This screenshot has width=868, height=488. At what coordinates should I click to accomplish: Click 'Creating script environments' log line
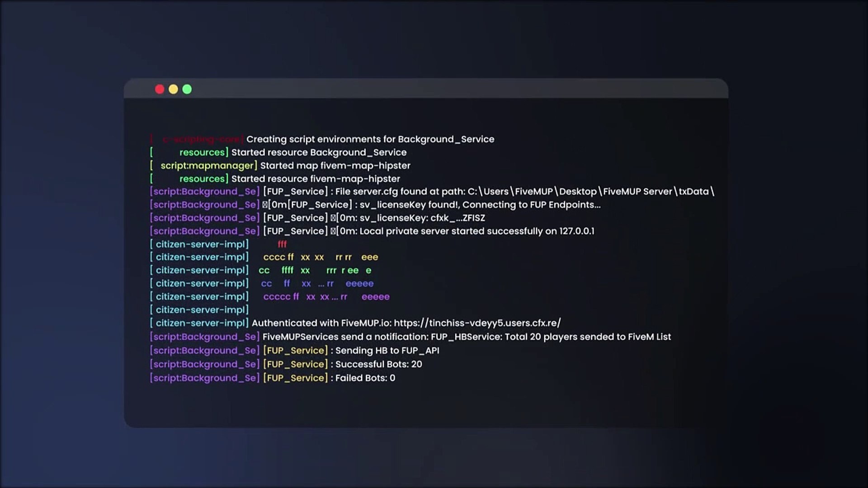[370, 139]
